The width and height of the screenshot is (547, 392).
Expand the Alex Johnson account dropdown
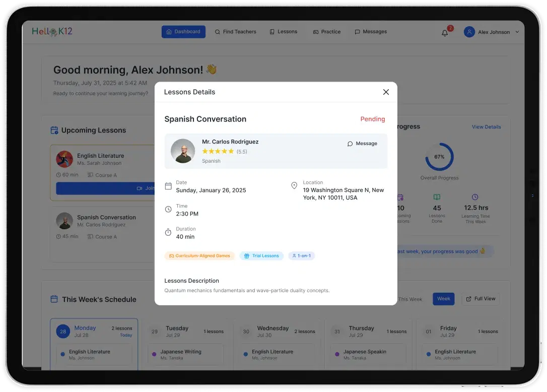pyautogui.click(x=517, y=32)
